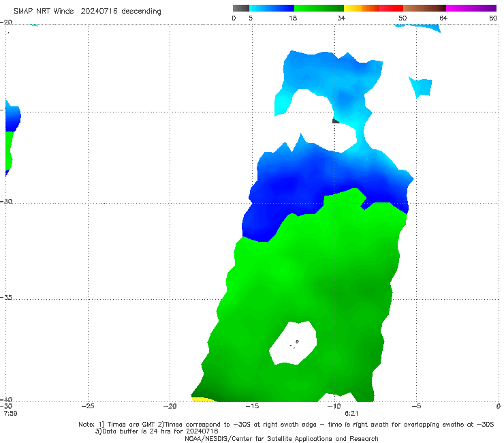Click the note line starting "Note: 1) Times are GMT"
Screen dimensions: 504x443
[286, 425]
